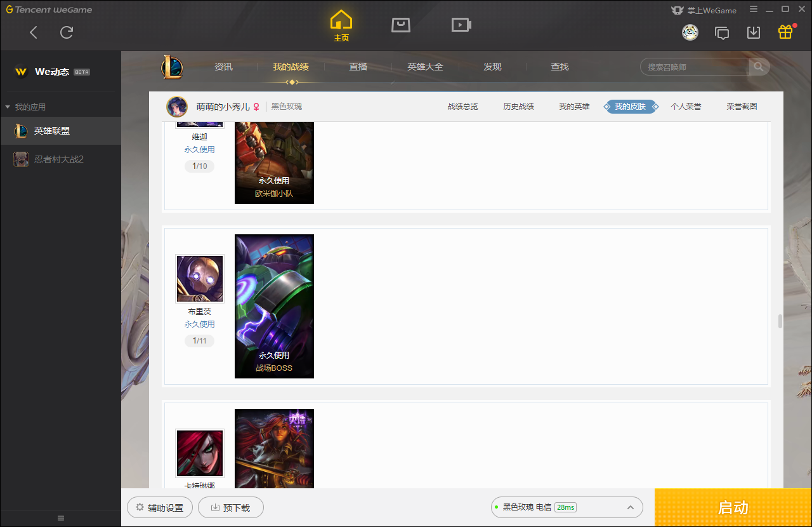812x527 pixels.
Task: Switch to 荣誉截图 sub-tab
Action: pos(742,107)
